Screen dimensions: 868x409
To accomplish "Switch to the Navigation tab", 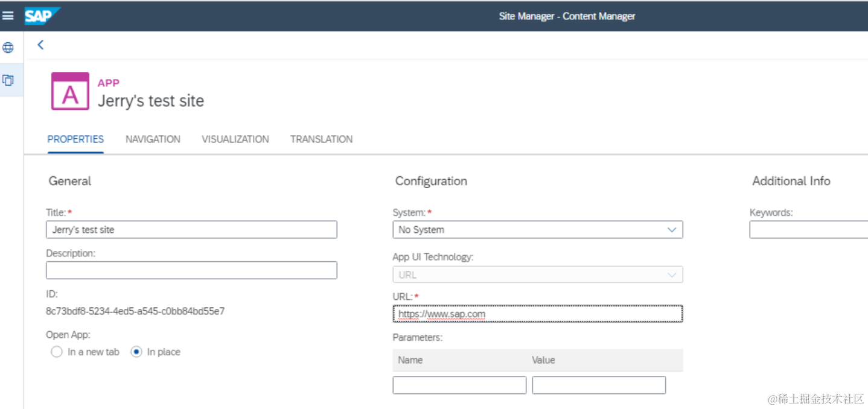I will tap(153, 139).
